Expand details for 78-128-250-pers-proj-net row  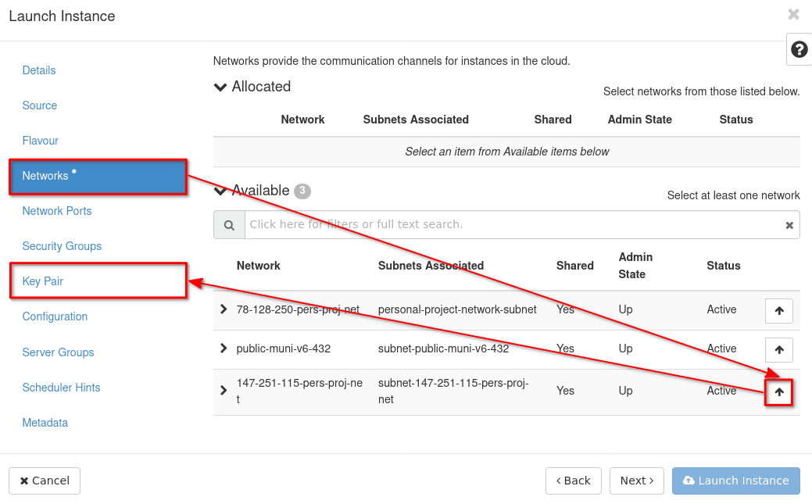coord(224,309)
